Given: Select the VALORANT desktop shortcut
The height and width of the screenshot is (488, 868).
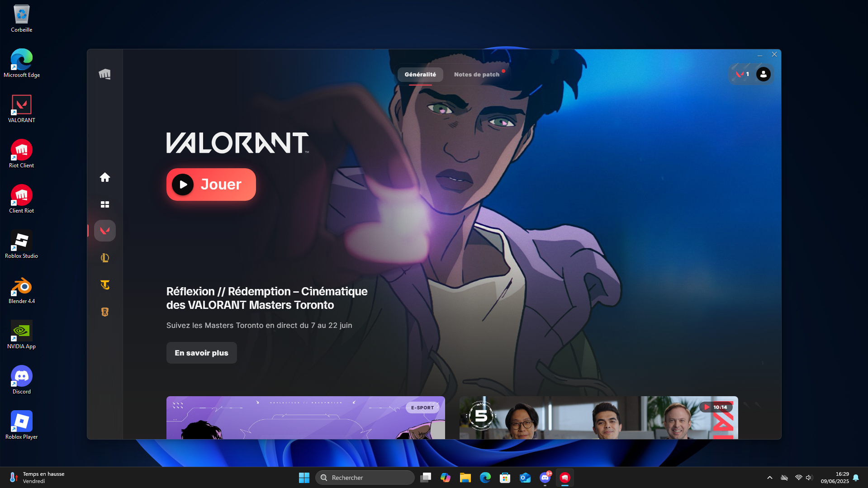Looking at the screenshot, I should tap(22, 109).
